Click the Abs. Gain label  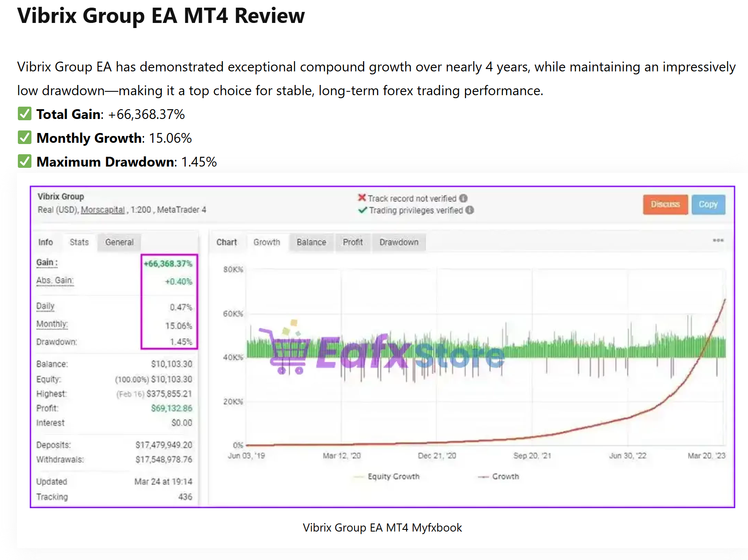tap(55, 281)
